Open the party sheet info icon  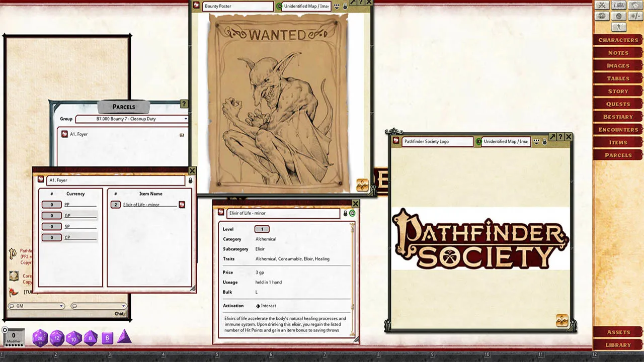[x=619, y=6]
